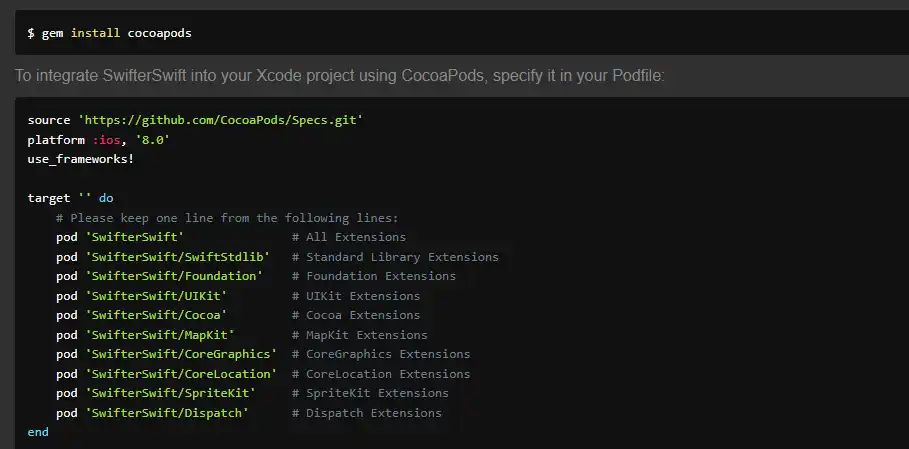Click the 'Please keep one line' comment
Screen dimensions: 909x449
click(x=227, y=218)
